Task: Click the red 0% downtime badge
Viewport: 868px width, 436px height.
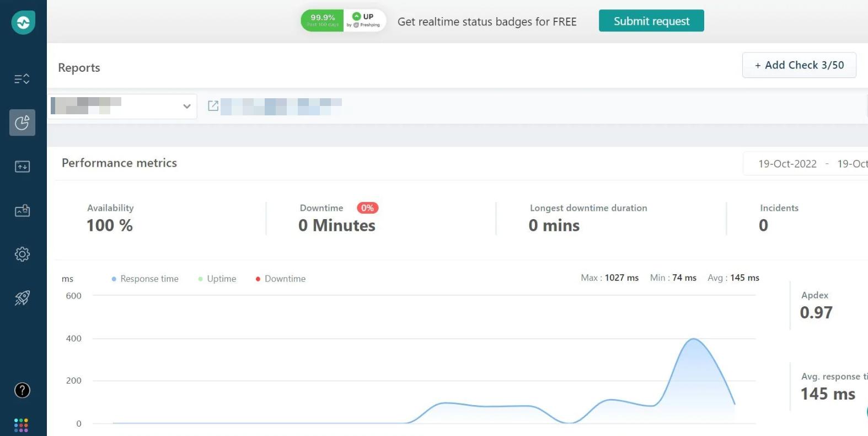Action: pos(367,208)
